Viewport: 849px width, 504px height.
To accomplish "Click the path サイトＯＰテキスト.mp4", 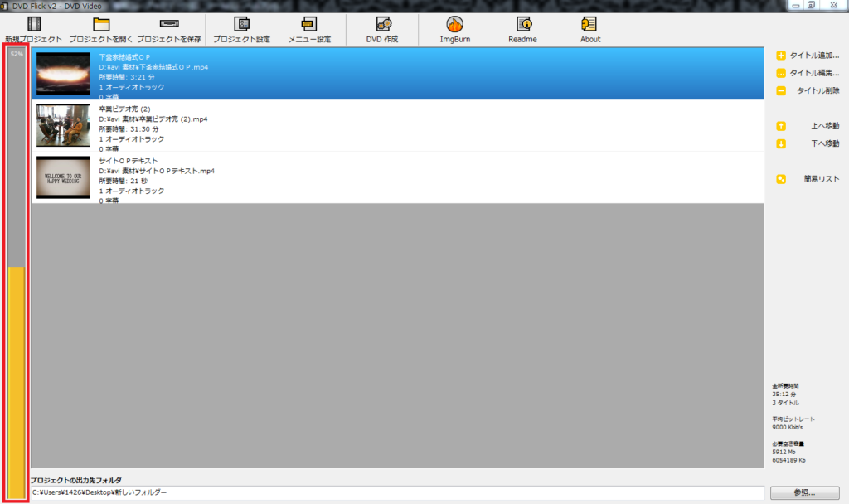I will coord(157,171).
